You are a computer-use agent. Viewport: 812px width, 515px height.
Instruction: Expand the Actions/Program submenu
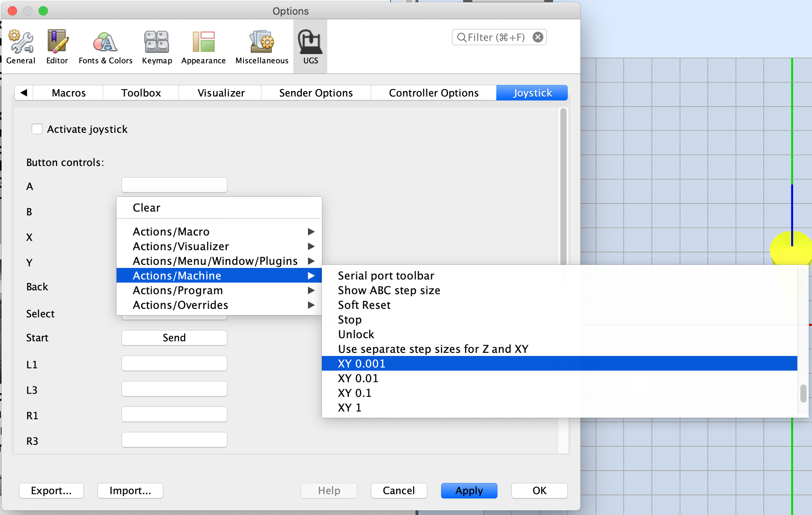point(177,290)
